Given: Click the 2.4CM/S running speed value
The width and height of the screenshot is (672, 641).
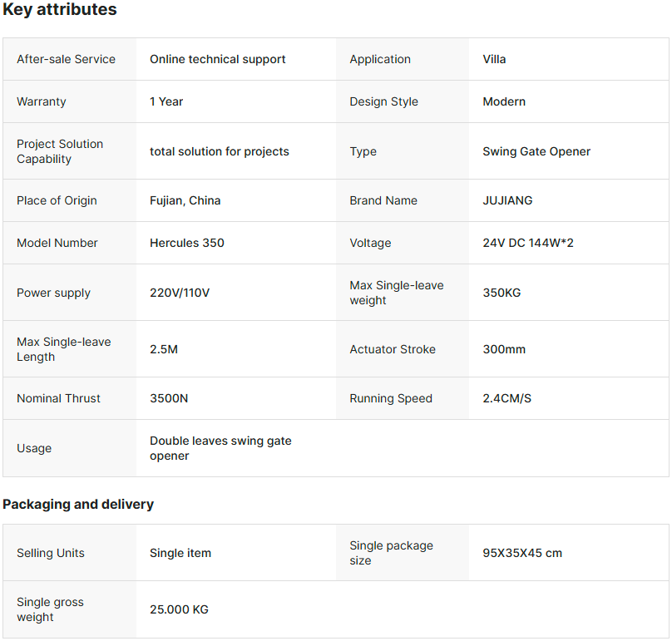Looking at the screenshot, I should (x=506, y=398).
